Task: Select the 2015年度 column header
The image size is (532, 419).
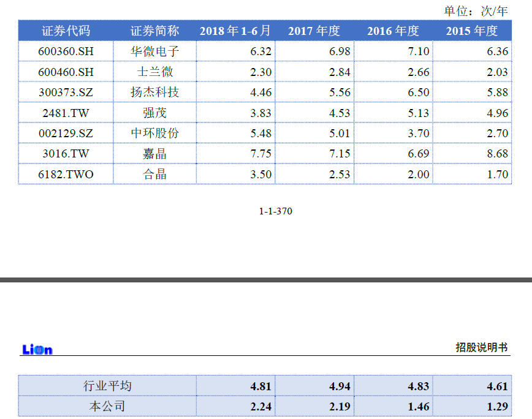Action: point(472,31)
